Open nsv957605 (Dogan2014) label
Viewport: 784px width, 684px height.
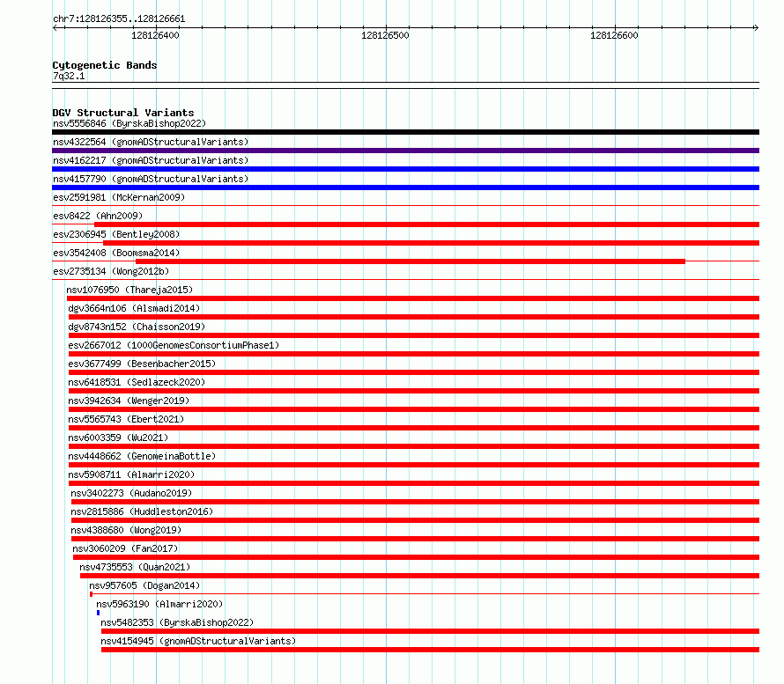click(x=144, y=585)
